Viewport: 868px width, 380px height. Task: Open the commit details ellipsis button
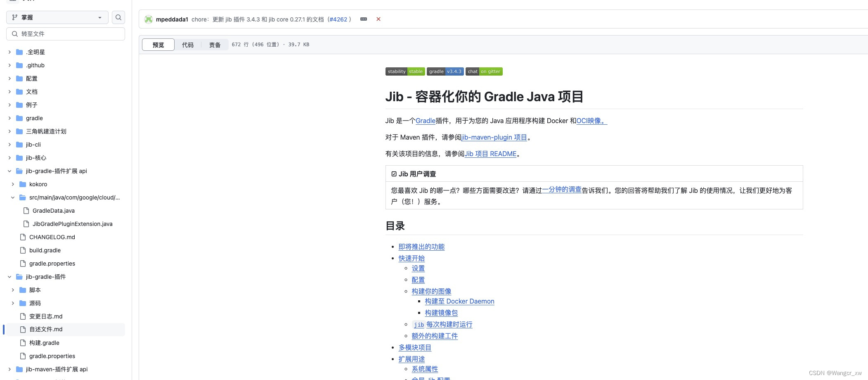click(x=364, y=19)
